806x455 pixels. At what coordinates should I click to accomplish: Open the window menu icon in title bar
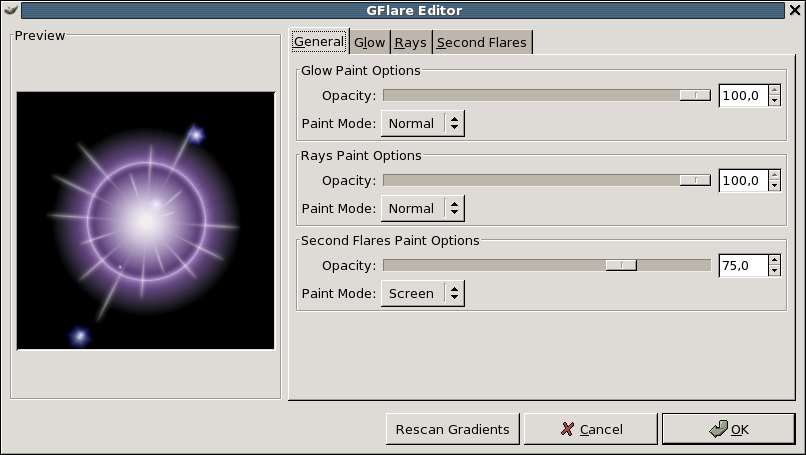[10, 10]
